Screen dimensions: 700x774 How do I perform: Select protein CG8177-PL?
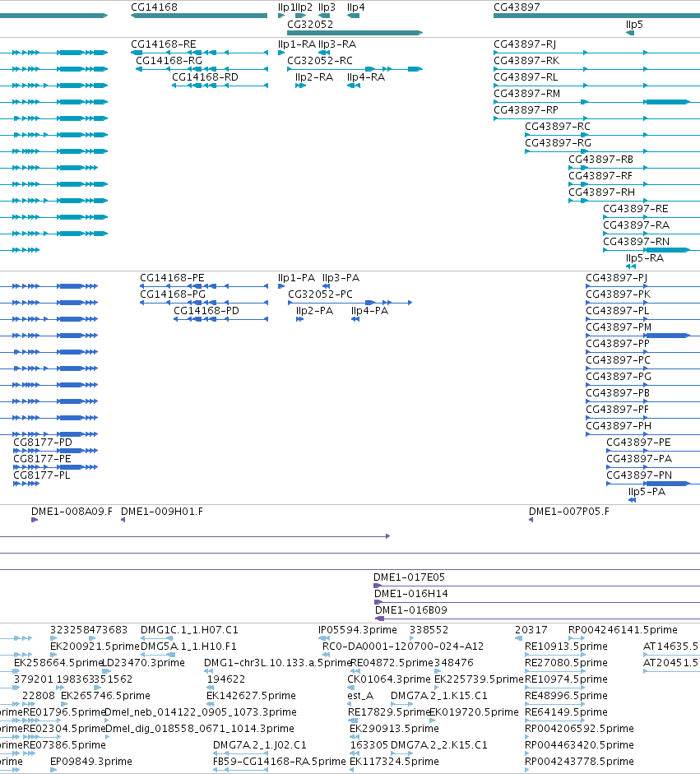point(26,484)
